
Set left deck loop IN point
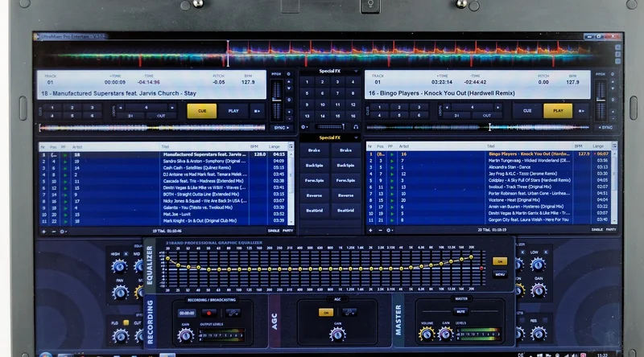[130, 116]
